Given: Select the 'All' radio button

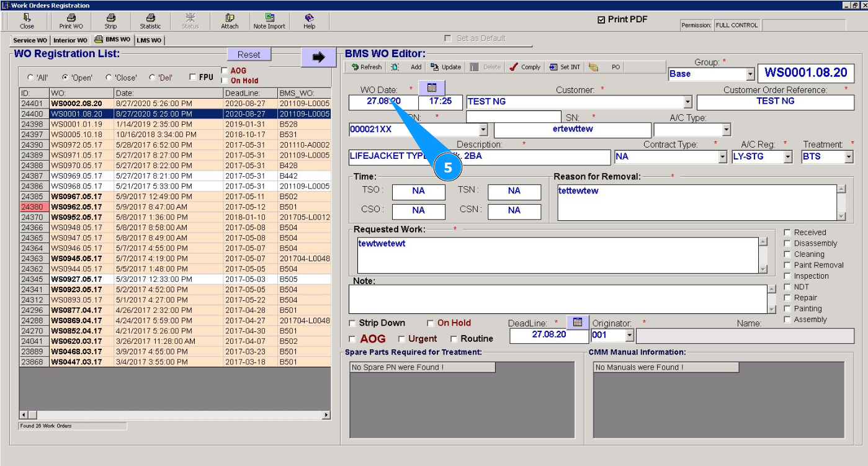Looking at the screenshot, I should (30, 78).
